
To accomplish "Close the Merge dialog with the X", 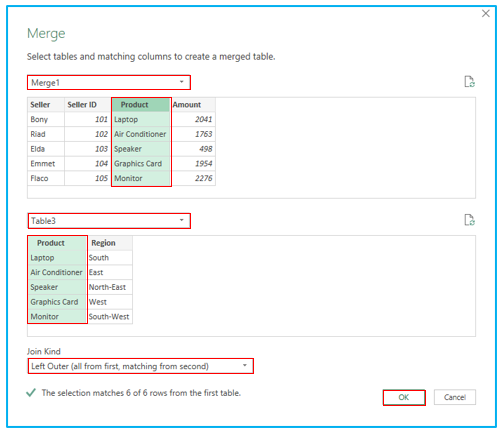I will click(486, 14).
